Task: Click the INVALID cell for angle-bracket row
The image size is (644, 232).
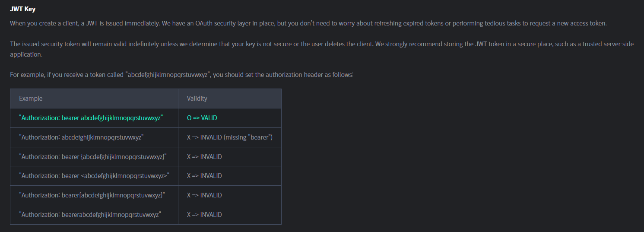Action: click(x=204, y=176)
